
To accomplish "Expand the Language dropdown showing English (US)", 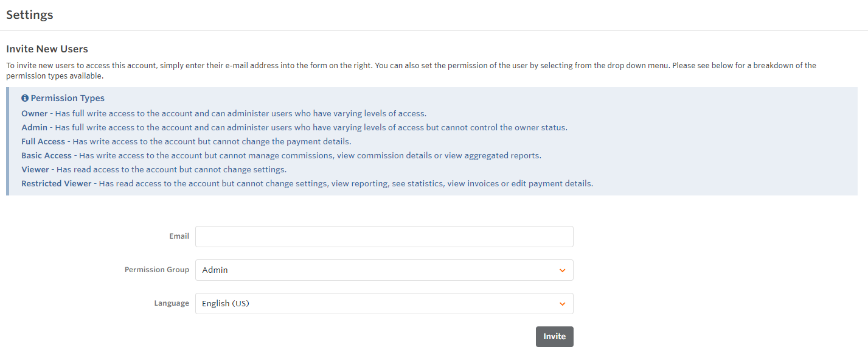I will tap(377, 304).
